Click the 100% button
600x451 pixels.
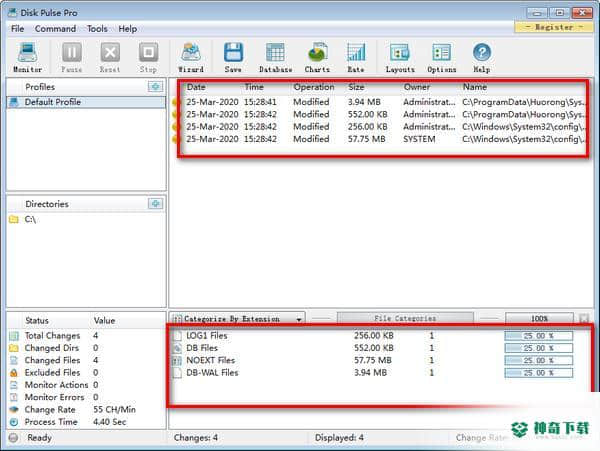(x=539, y=318)
